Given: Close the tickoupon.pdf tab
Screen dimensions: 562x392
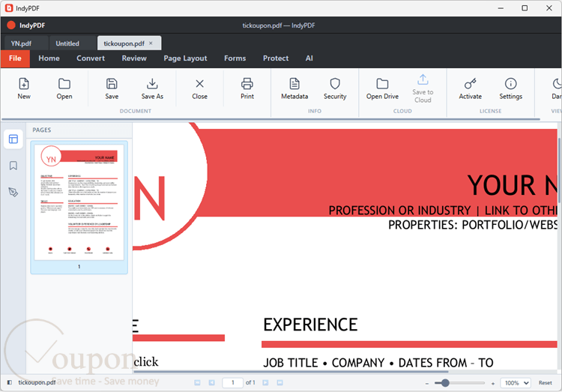Looking at the screenshot, I should point(151,43).
